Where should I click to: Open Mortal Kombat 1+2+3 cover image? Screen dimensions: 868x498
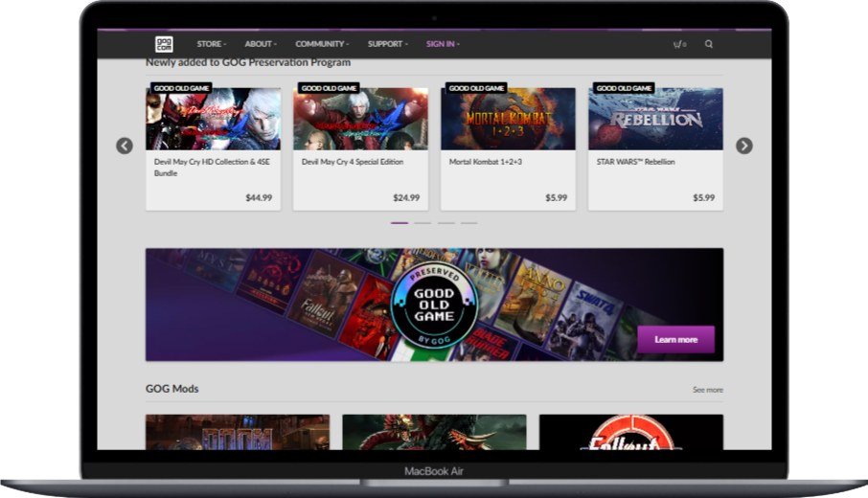508,119
